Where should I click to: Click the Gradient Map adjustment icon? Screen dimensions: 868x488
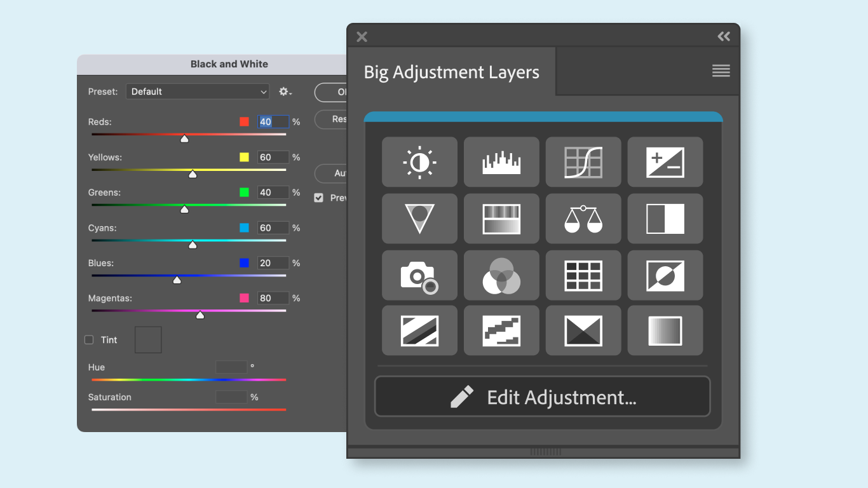pyautogui.click(x=665, y=330)
